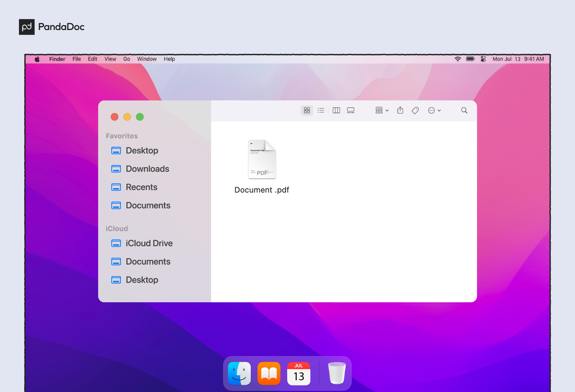Viewport: 575px width, 392px height.
Task: Open the Window menu
Action: coord(147,59)
